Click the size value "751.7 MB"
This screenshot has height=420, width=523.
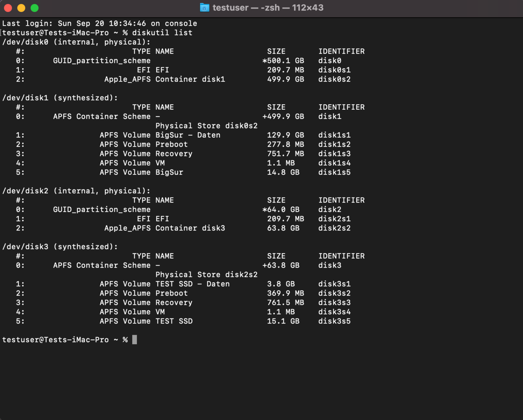point(286,154)
